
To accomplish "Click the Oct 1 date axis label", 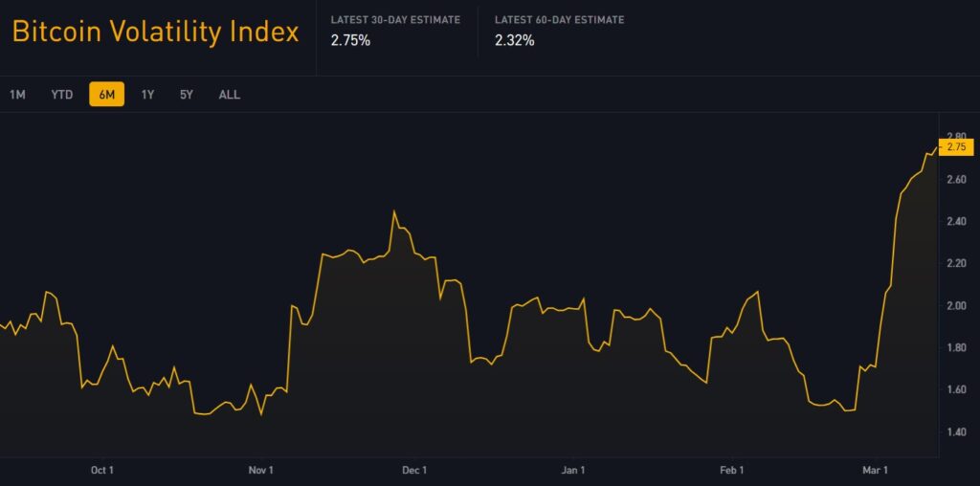I will coord(102,470).
